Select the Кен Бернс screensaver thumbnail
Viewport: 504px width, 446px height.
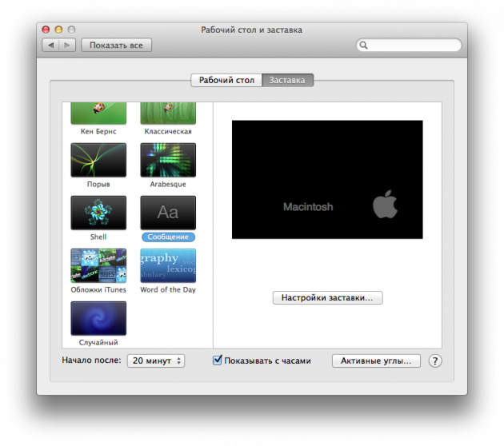(98, 113)
